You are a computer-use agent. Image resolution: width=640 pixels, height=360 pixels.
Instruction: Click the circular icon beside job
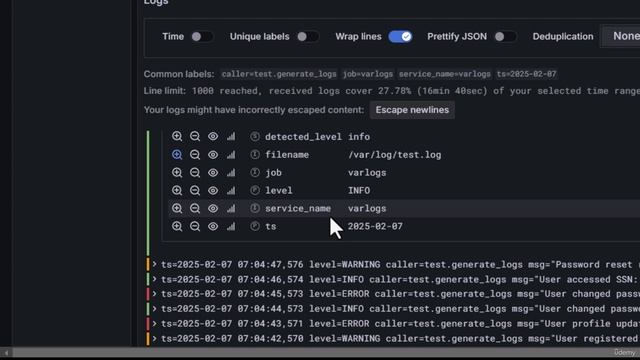tap(255, 172)
